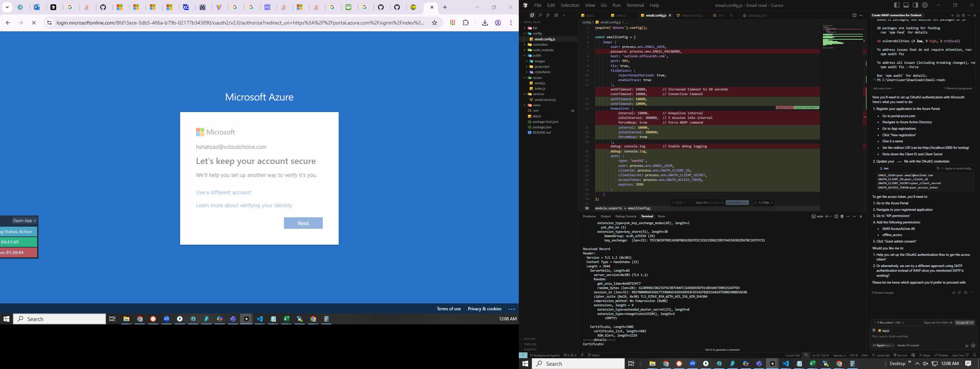Add a new terminal with plus icon
The image size is (980, 369).
click(827, 217)
